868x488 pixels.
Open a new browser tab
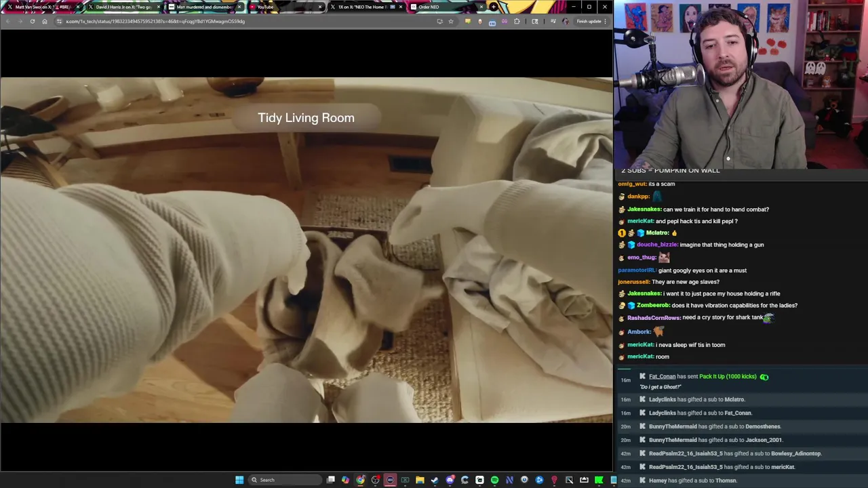click(494, 7)
